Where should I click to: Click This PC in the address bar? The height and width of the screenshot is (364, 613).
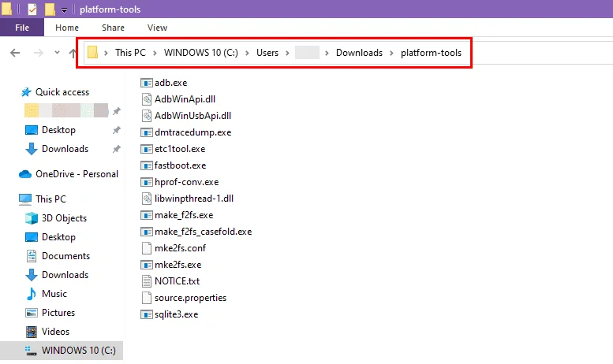click(x=130, y=52)
